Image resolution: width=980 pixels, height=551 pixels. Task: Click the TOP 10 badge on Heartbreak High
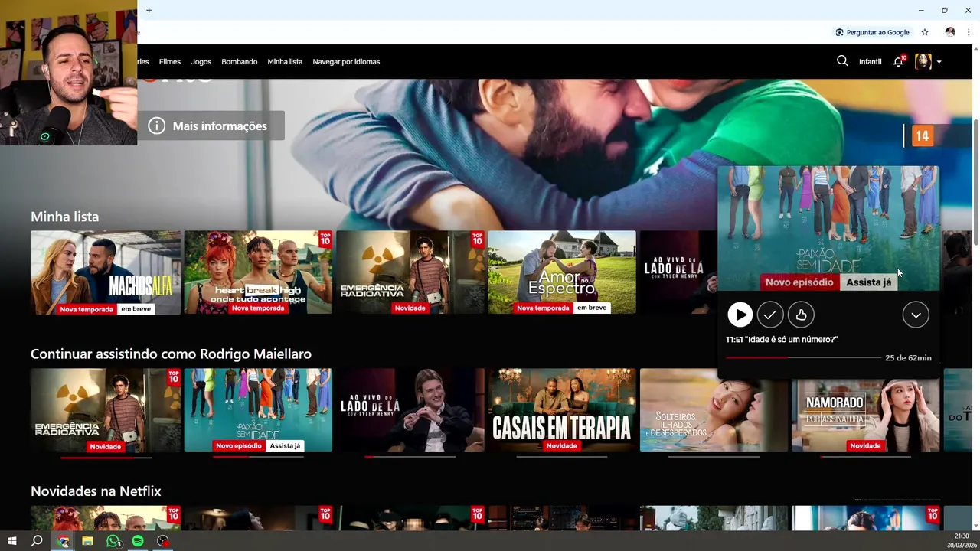point(325,239)
